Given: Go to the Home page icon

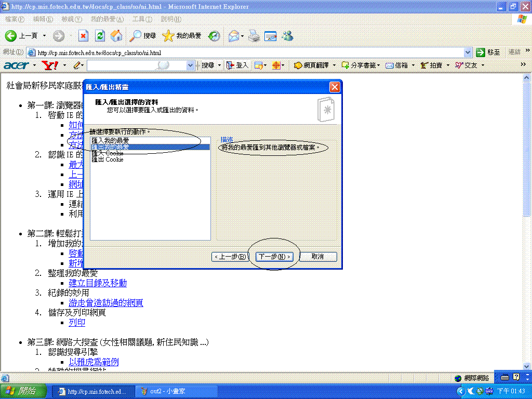Looking at the screenshot, I should tap(117, 36).
